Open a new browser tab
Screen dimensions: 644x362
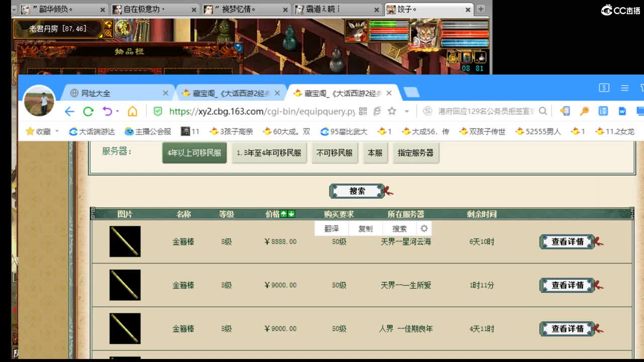tap(411, 92)
